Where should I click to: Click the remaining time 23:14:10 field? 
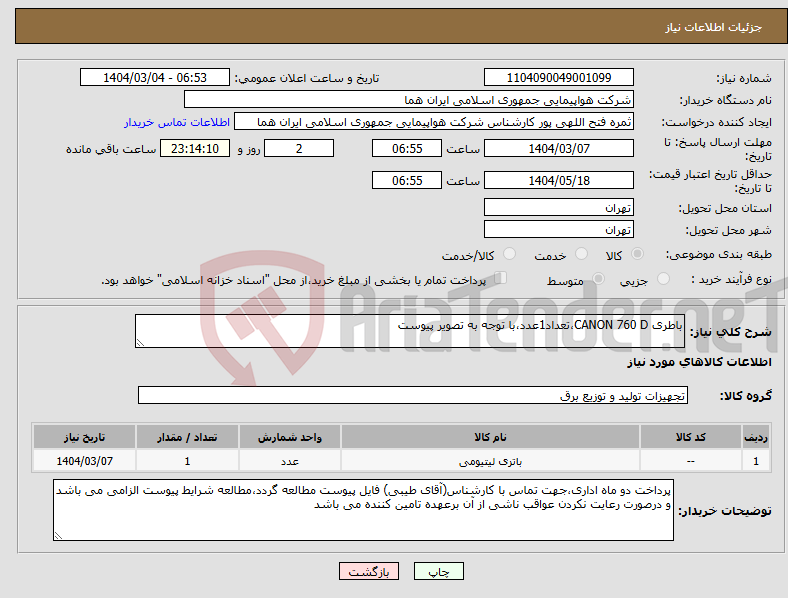pos(195,148)
